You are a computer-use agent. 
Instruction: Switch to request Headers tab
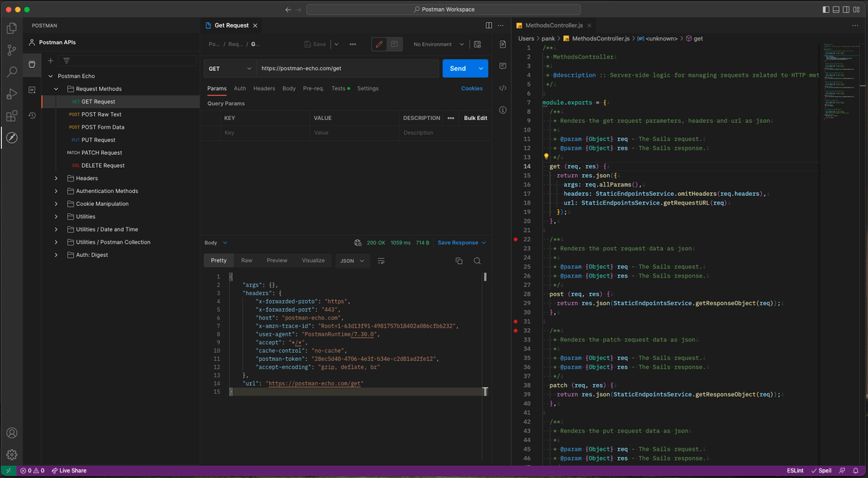click(264, 88)
